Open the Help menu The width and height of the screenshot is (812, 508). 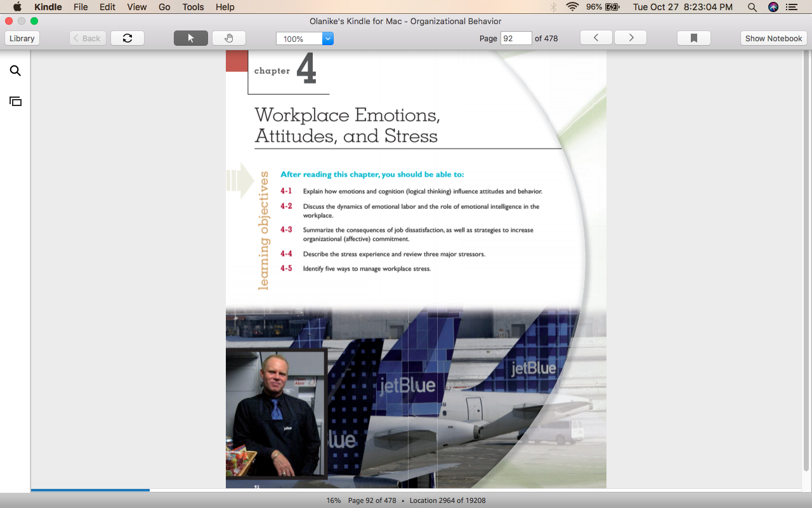(225, 7)
